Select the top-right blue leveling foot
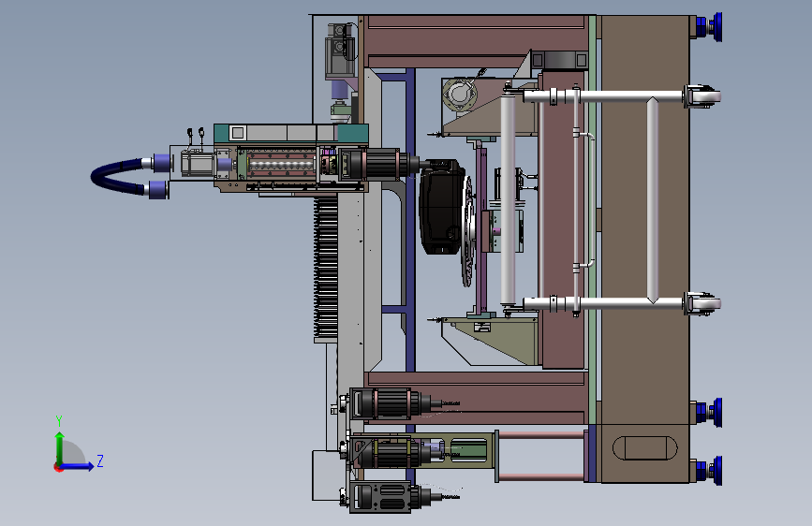The height and width of the screenshot is (526, 812). tap(710, 27)
